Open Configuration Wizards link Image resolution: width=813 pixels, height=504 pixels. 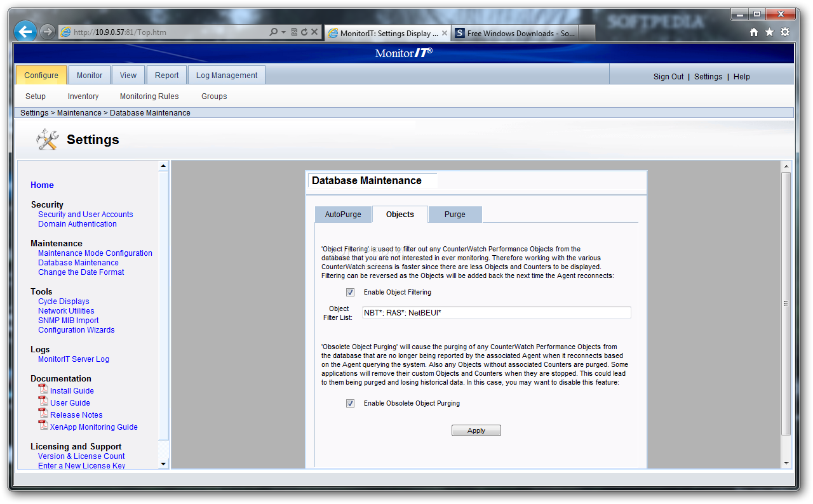coord(76,330)
